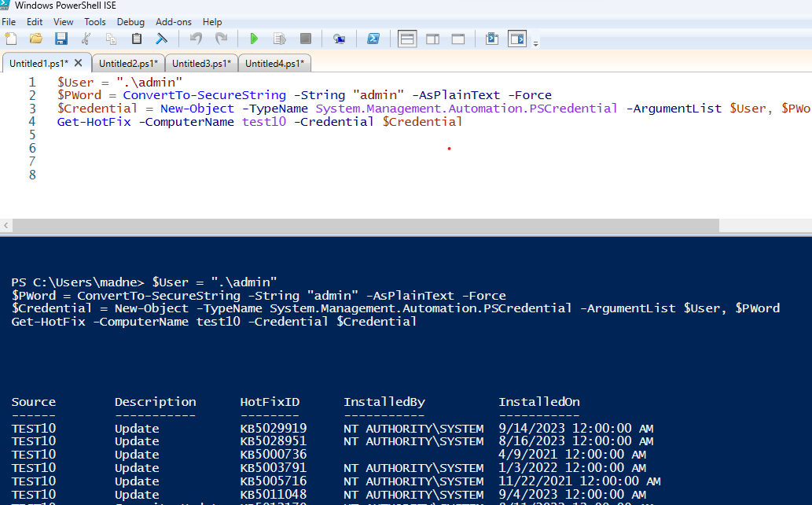Switch to the Untitled4.ps1 tab
Viewport: 812px width, 505px height.
274,63
